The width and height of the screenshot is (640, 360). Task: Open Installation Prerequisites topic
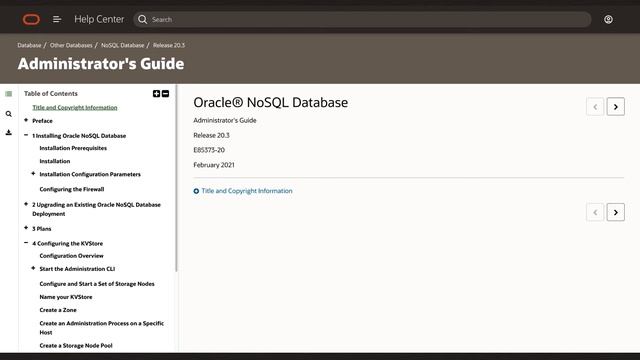73,148
